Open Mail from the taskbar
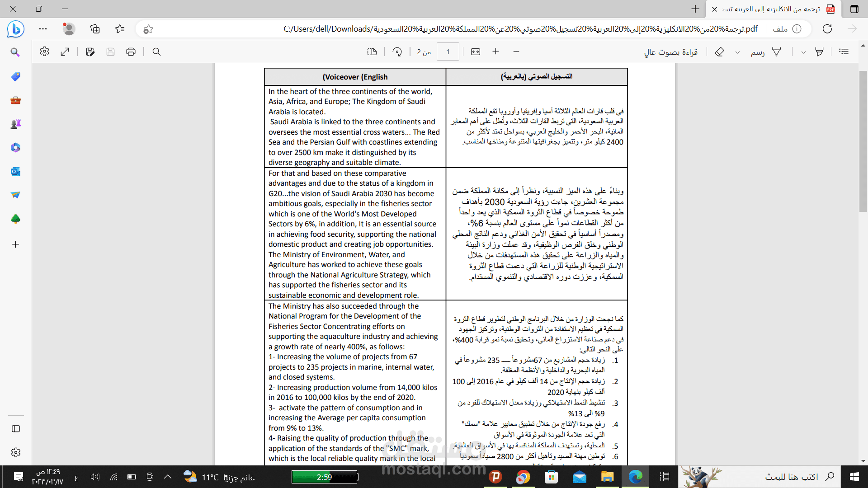This screenshot has height=488, width=868. click(x=579, y=477)
